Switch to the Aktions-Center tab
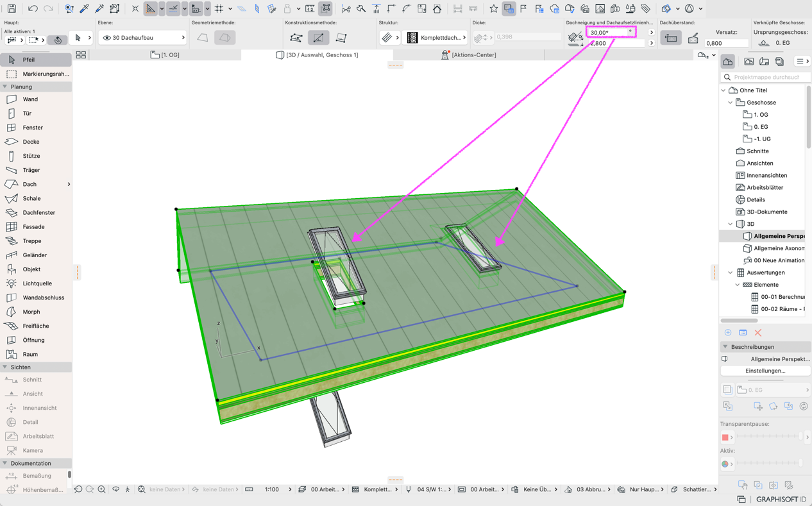Screen dimensions: 812x506 pyautogui.click(x=469, y=55)
